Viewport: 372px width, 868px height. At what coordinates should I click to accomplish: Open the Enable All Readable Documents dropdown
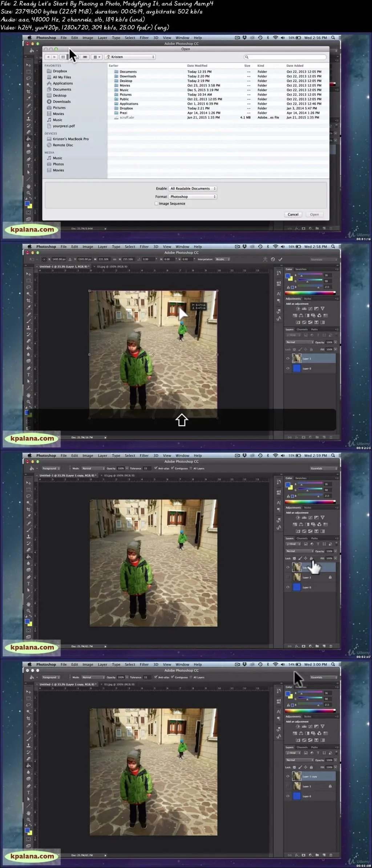point(193,189)
